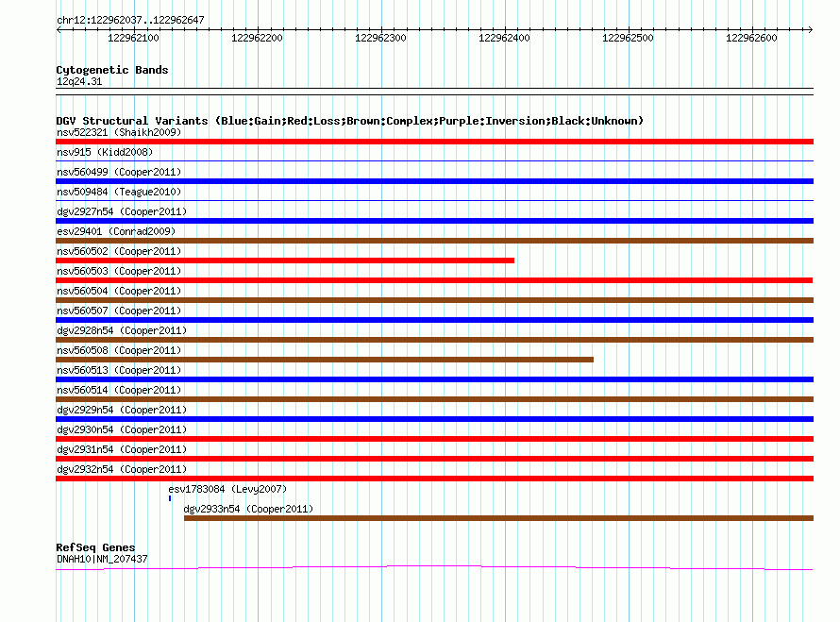Image resolution: width=840 pixels, height=622 pixels.
Task: Click the right arrowhead of the coordinate ruler
Action: click(810, 29)
